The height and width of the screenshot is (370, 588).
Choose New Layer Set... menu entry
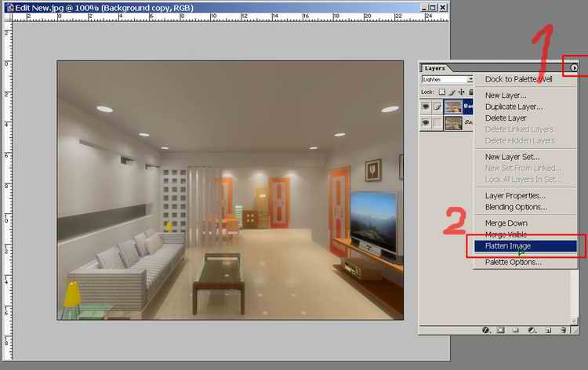512,157
